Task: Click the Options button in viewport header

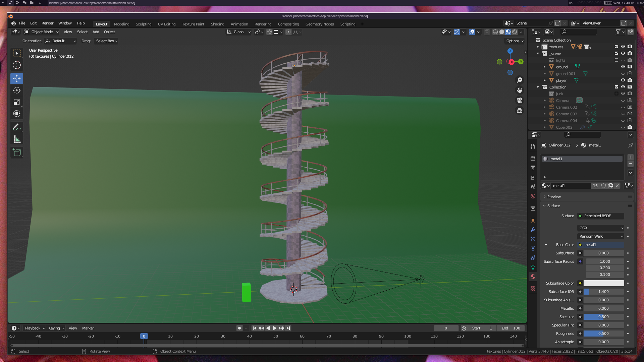Action: point(515,41)
